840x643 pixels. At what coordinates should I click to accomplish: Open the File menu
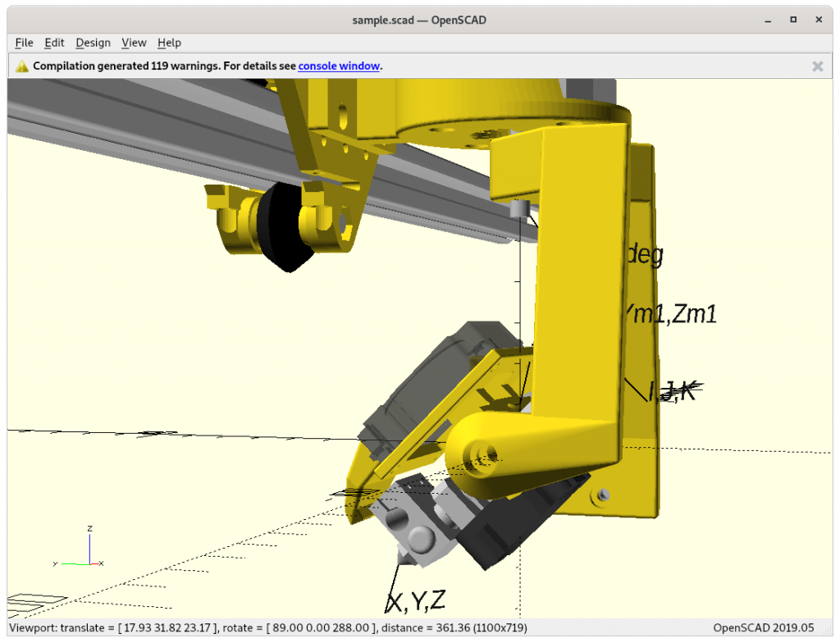pyautogui.click(x=24, y=43)
